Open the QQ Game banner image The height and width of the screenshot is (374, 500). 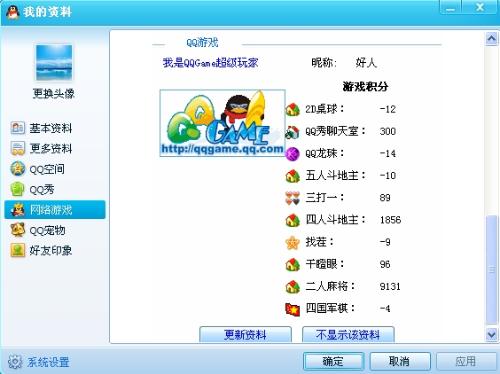pyautogui.click(x=222, y=123)
